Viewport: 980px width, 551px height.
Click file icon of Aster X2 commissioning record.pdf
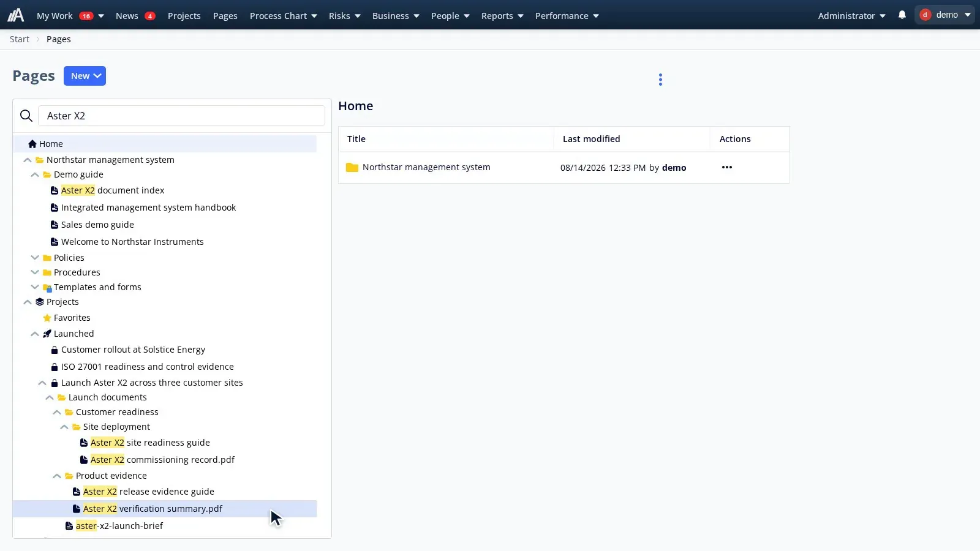(x=84, y=460)
